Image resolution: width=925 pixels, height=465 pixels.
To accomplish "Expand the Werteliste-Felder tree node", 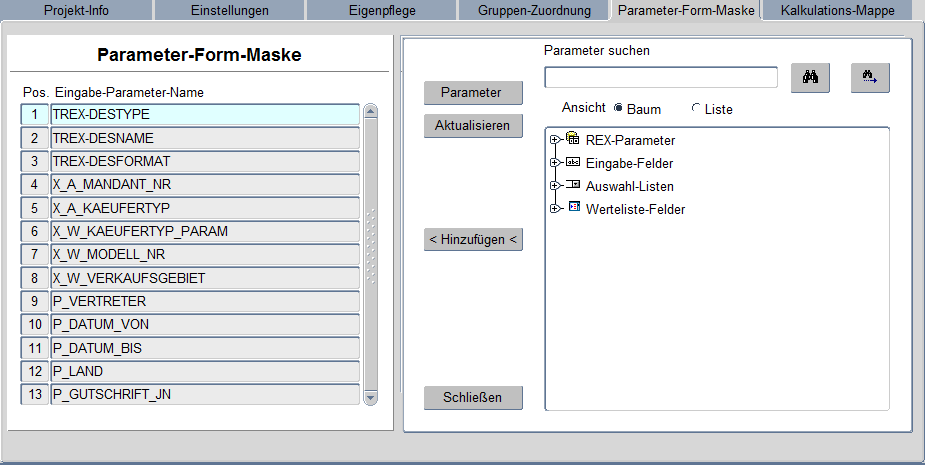I will (555, 209).
